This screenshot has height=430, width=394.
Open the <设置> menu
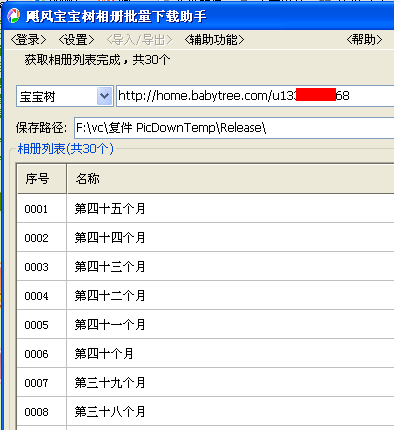pyautogui.click(x=76, y=40)
